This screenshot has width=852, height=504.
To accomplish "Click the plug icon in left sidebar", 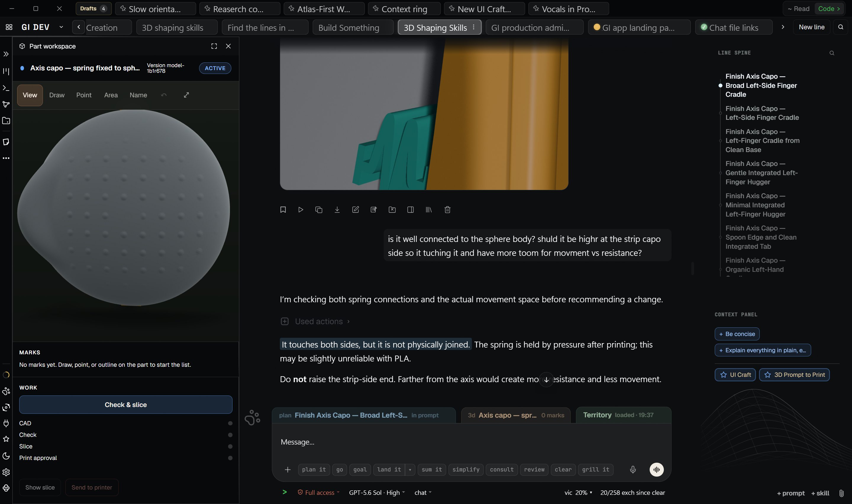I will 6,423.
